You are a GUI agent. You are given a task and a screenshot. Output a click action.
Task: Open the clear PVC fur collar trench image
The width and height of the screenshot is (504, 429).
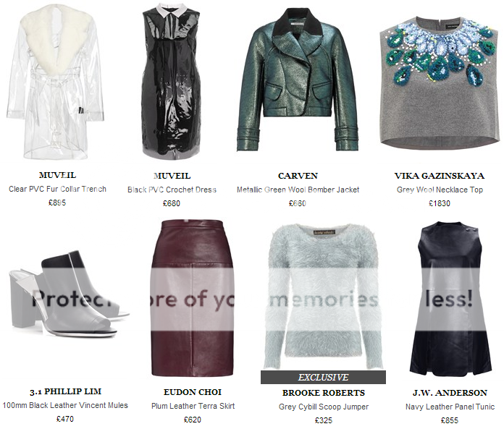tap(55, 82)
